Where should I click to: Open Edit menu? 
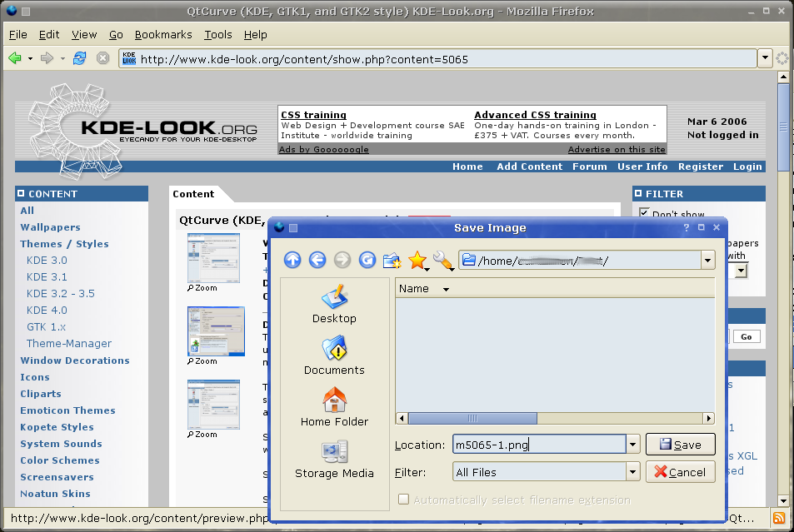(x=49, y=34)
